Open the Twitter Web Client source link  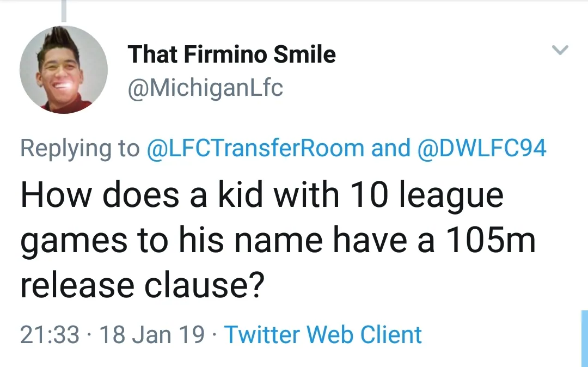pyautogui.click(x=323, y=334)
